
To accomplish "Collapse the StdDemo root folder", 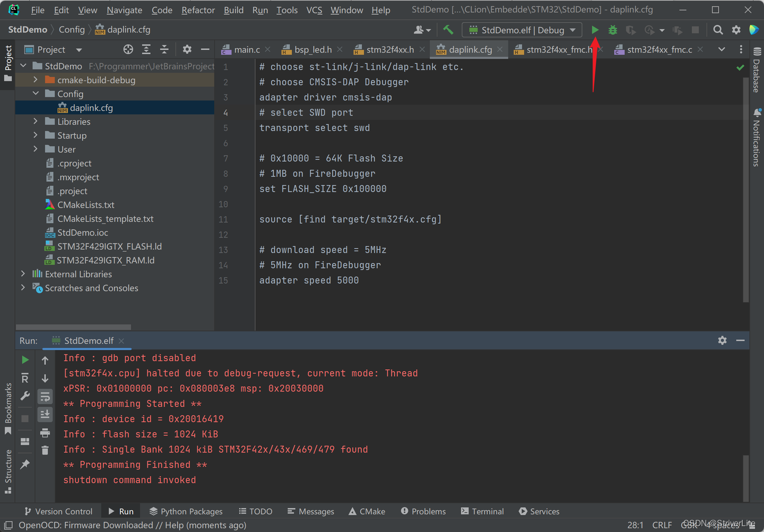I will click(x=23, y=66).
